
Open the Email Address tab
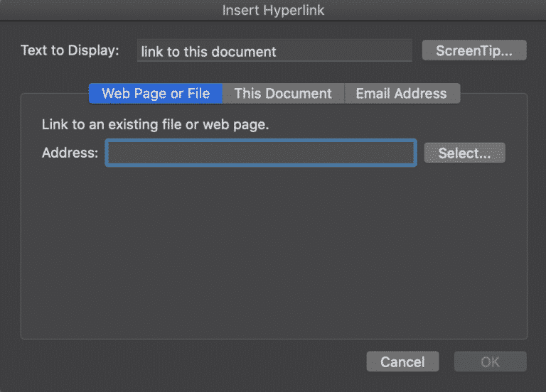point(401,94)
